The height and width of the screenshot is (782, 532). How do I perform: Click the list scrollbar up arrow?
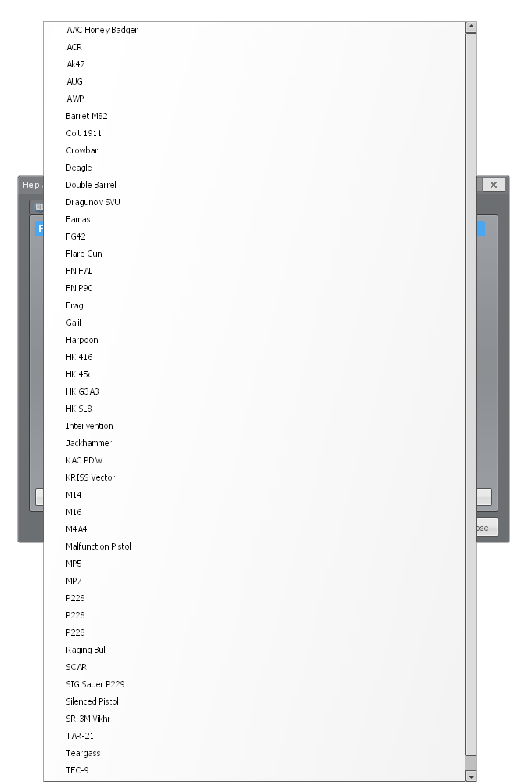(471, 27)
